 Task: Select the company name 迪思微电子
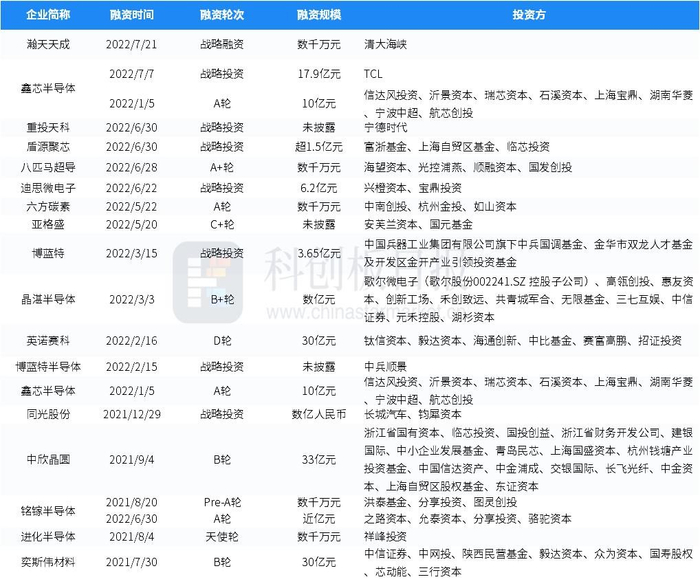48,188
